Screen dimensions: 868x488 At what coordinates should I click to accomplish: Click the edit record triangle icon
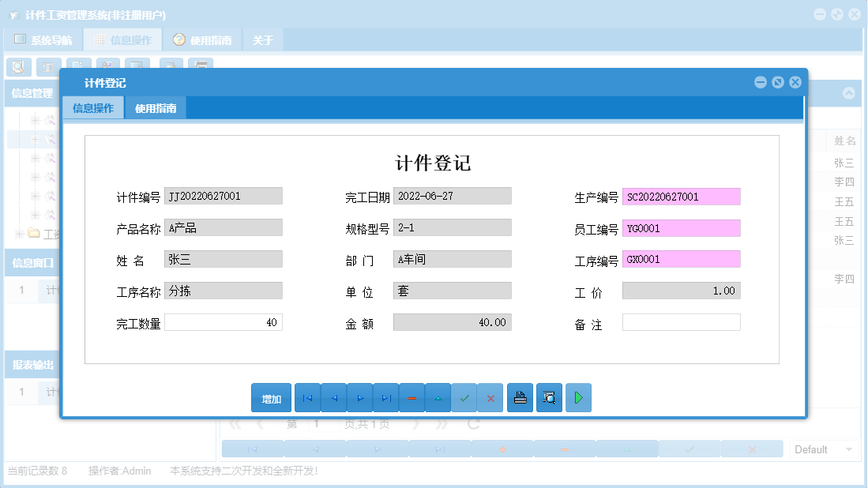pyautogui.click(x=438, y=397)
